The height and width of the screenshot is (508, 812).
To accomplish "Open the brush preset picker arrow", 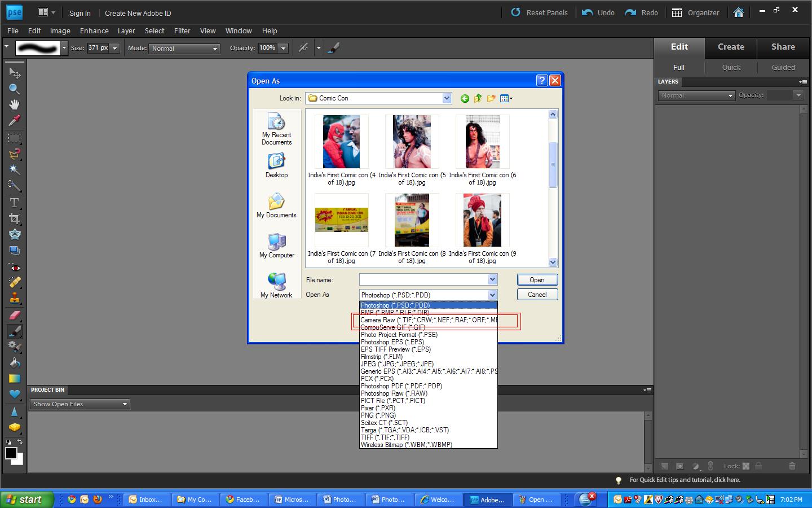I will point(64,48).
